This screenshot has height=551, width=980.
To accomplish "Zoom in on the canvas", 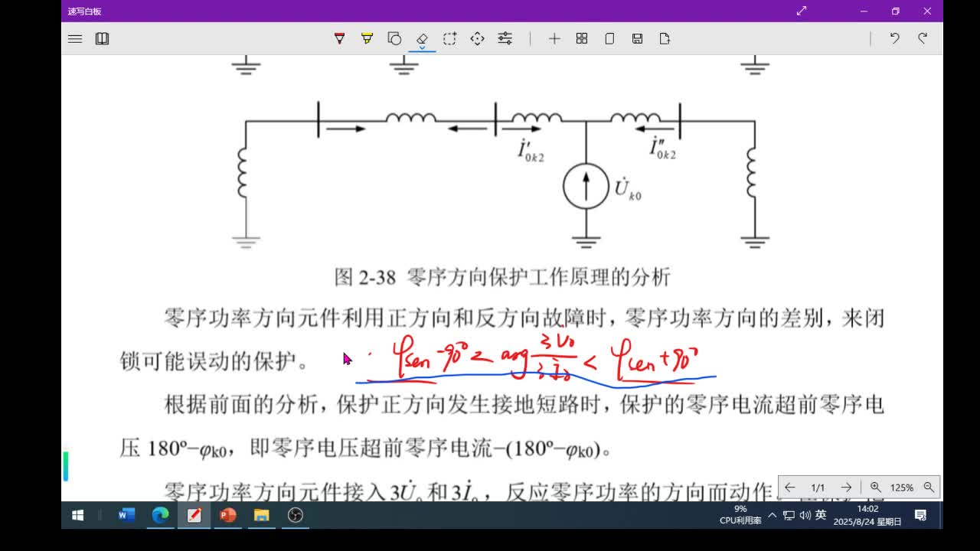I will (876, 487).
